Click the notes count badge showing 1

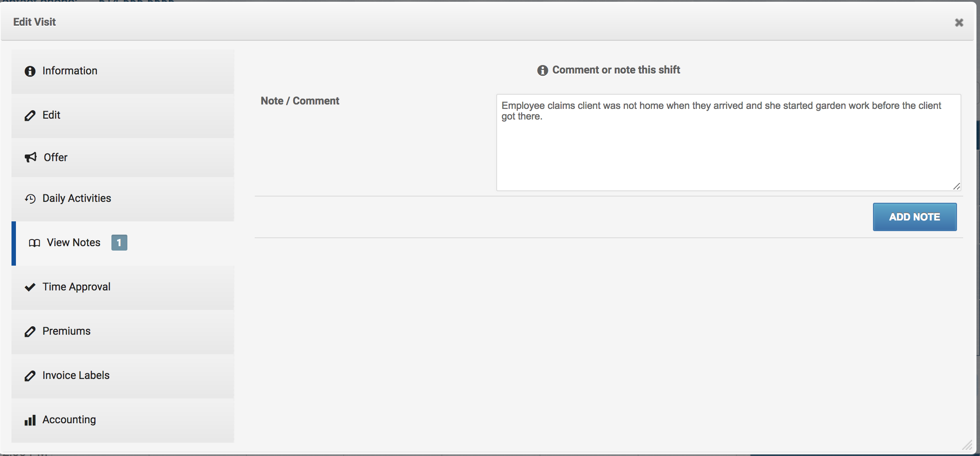(119, 243)
